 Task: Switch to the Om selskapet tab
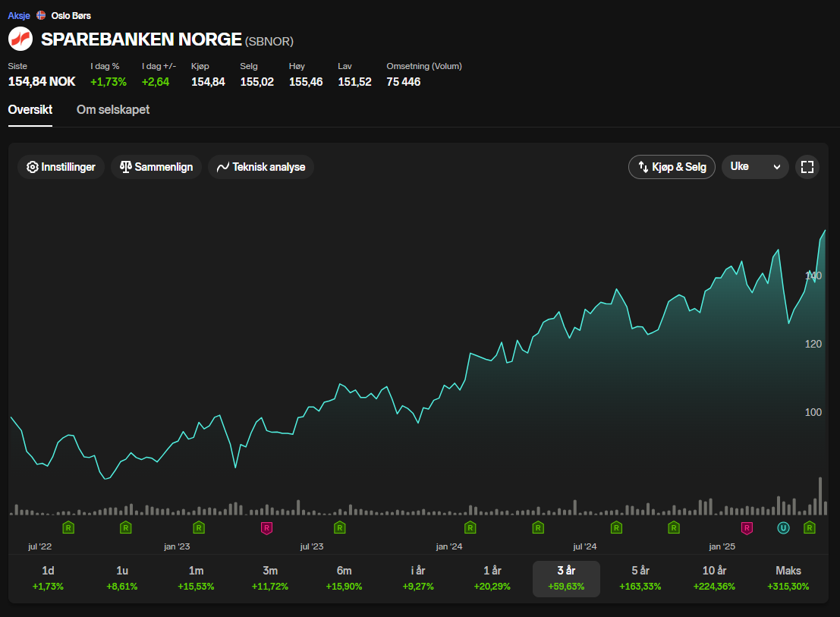tap(113, 110)
